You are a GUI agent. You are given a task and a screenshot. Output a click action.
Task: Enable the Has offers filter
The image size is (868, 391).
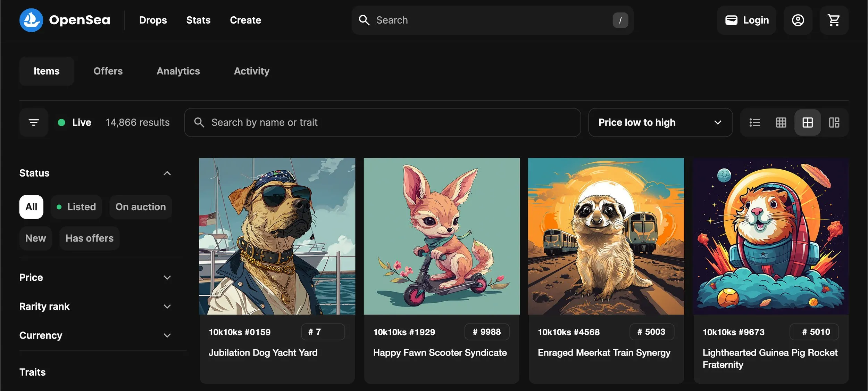click(89, 238)
